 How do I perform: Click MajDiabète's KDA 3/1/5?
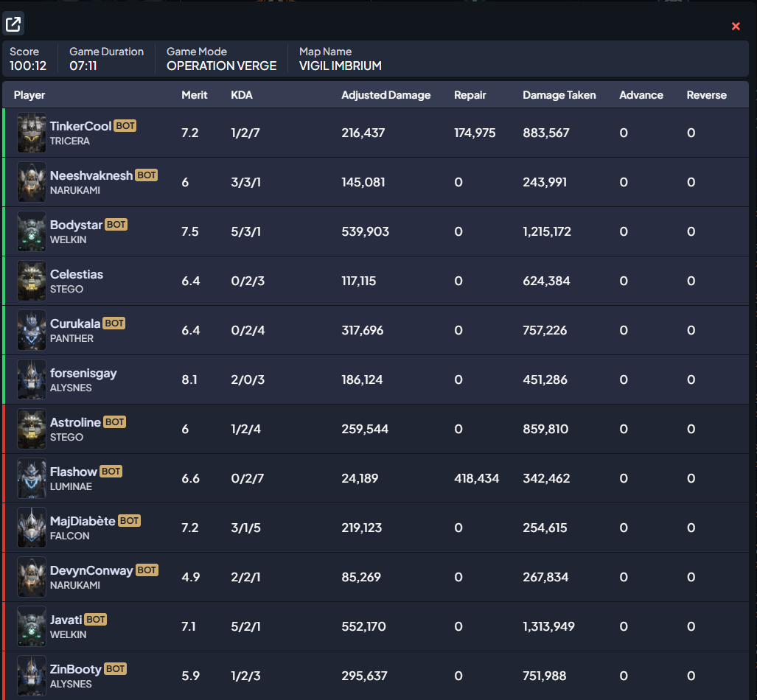coord(245,528)
